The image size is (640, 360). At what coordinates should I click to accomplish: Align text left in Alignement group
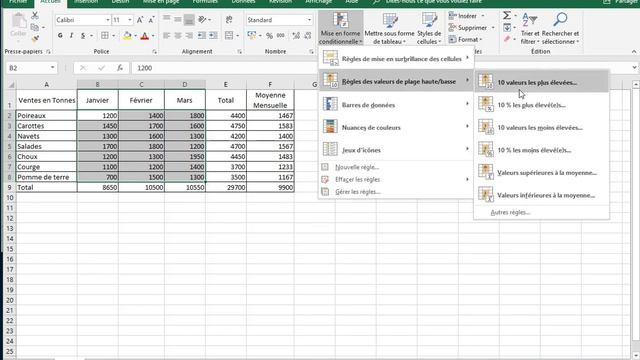167,36
